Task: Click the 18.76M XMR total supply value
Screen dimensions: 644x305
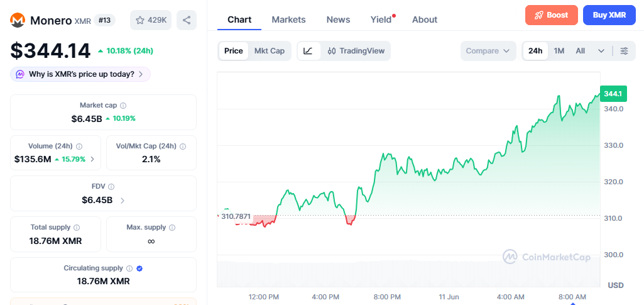Action: click(55, 241)
